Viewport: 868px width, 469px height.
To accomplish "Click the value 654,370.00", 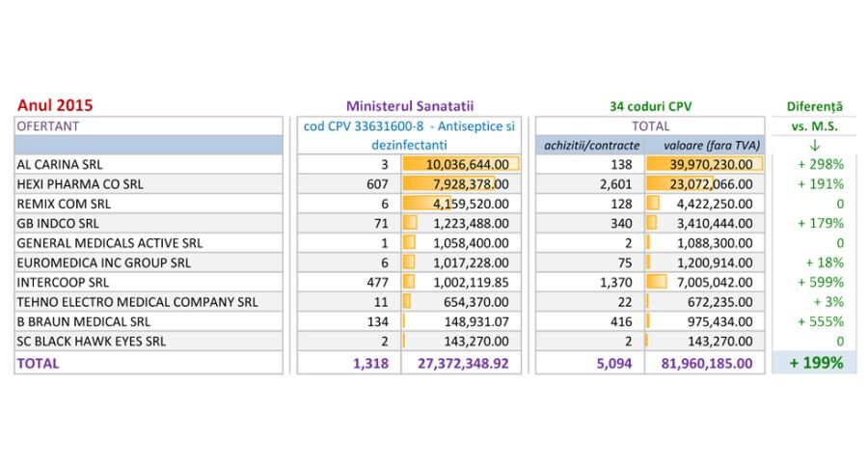I will [476, 302].
